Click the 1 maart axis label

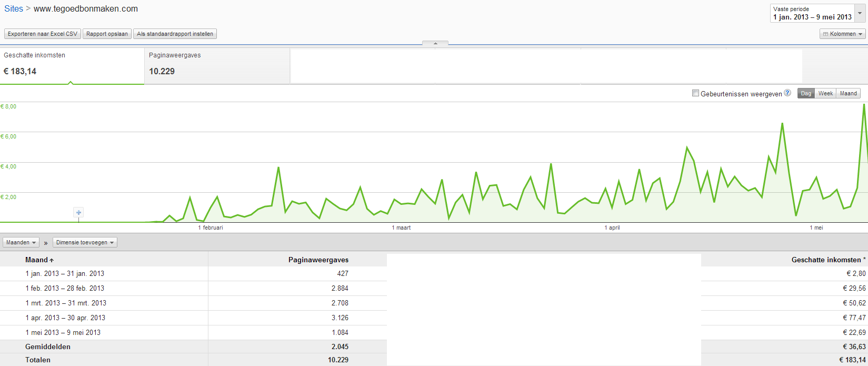pyautogui.click(x=401, y=227)
